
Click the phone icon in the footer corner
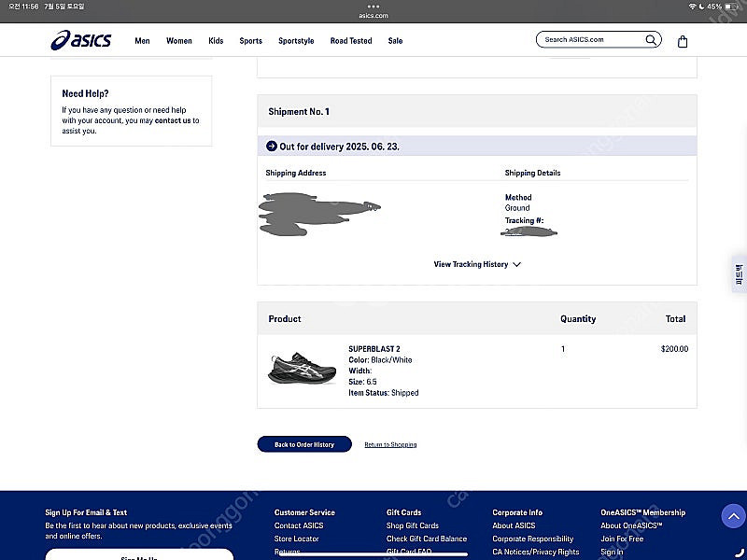(739, 553)
